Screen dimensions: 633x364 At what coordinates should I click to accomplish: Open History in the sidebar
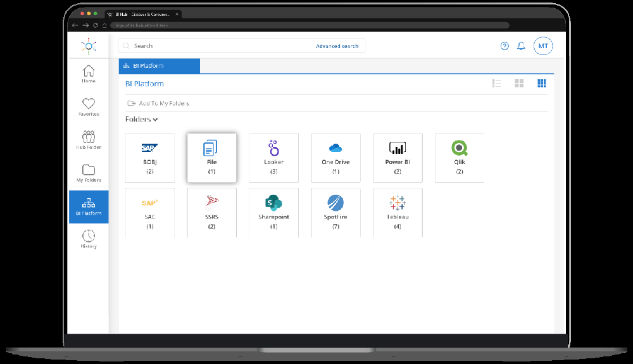(89, 239)
